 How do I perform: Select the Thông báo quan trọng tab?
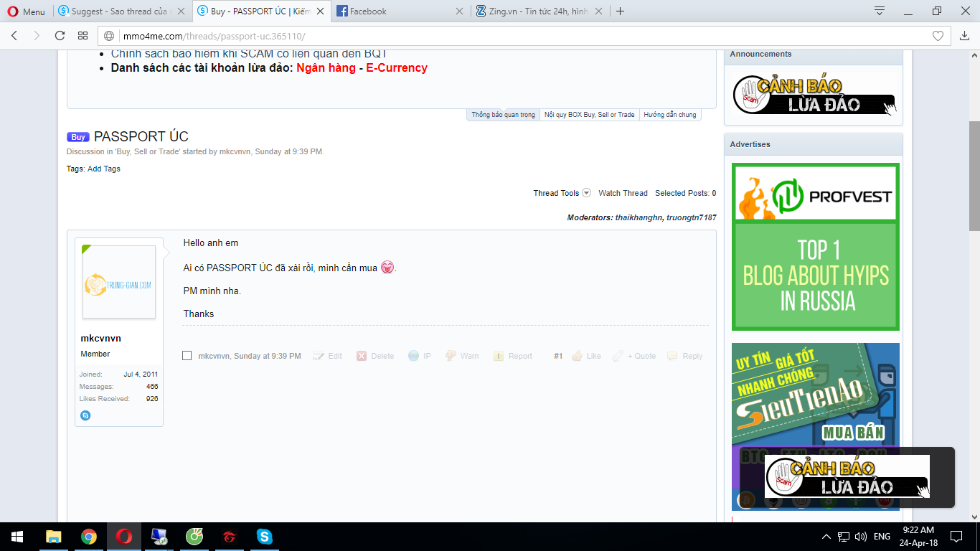click(503, 115)
